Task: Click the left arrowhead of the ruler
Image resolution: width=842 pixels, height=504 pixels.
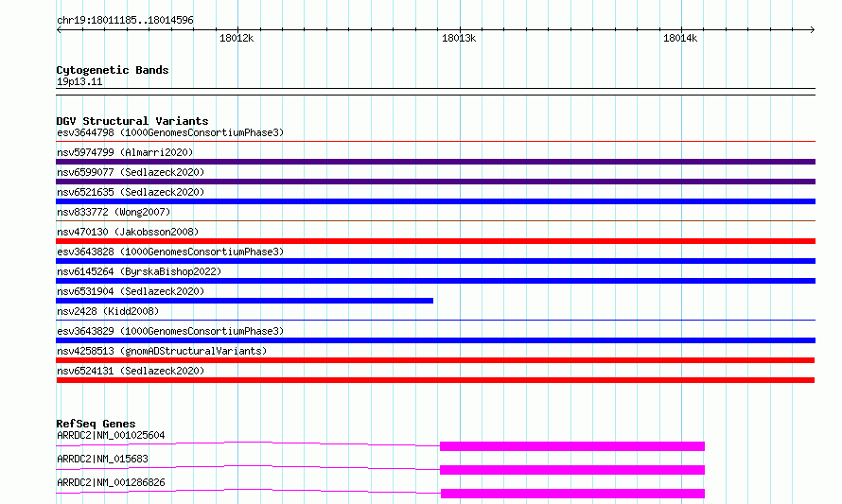Action: click(59, 29)
